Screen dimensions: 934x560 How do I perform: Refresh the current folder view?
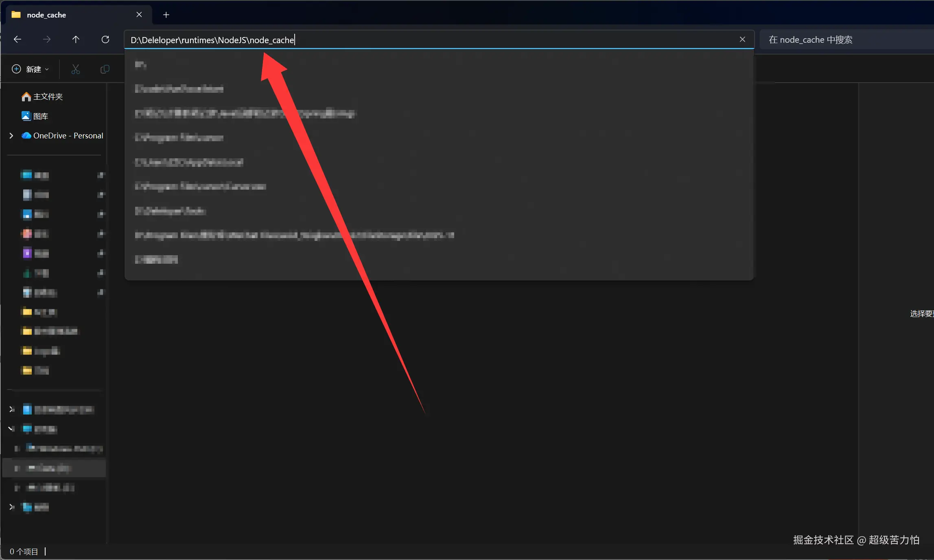pos(105,39)
